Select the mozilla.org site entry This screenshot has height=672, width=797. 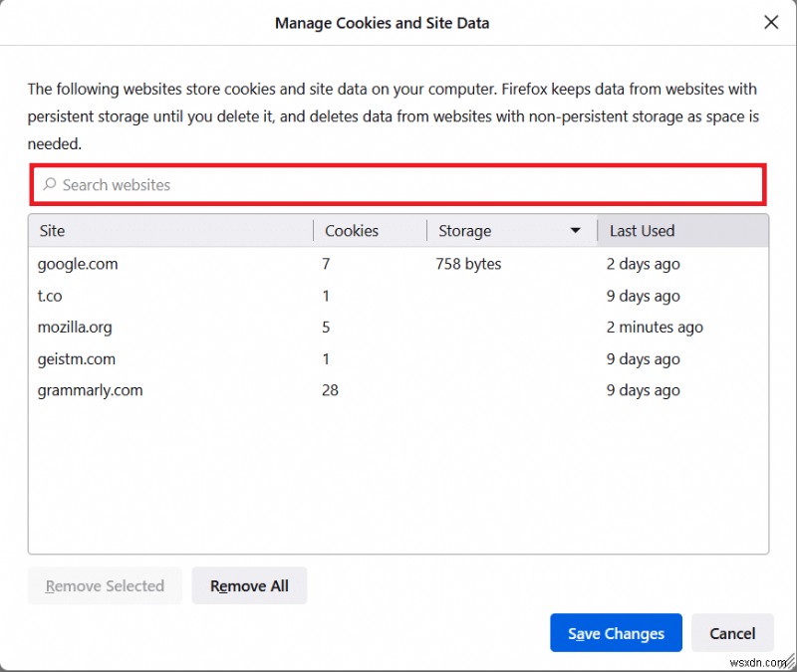[80, 327]
